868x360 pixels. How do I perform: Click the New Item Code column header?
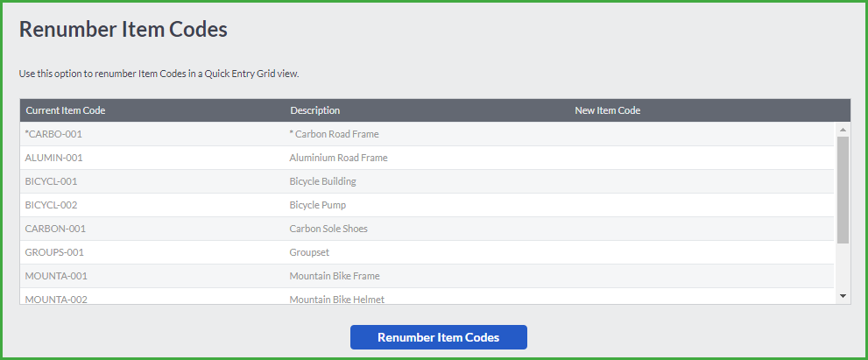(607, 110)
